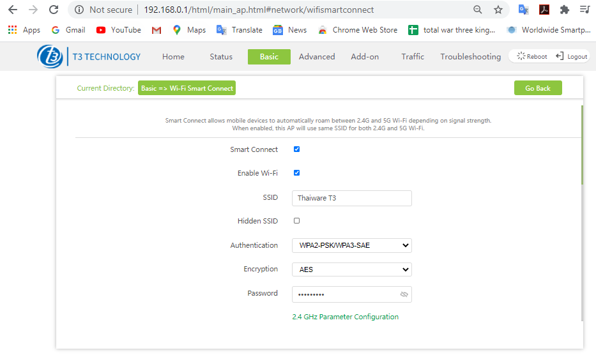Image resolution: width=596 pixels, height=364 pixels.
Task: Open the total war three kingdoms bookmark
Action: pyautogui.click(x=452, y=30)
